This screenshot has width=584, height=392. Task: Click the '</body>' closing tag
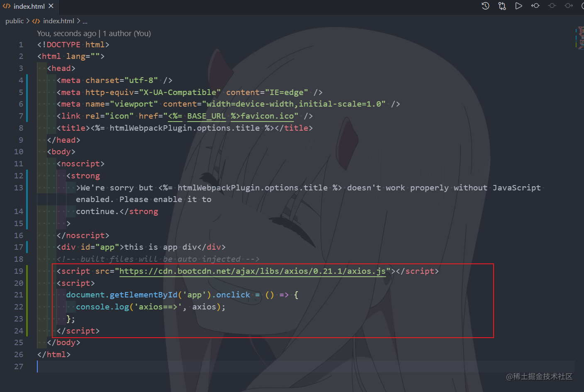pos(63,342)
